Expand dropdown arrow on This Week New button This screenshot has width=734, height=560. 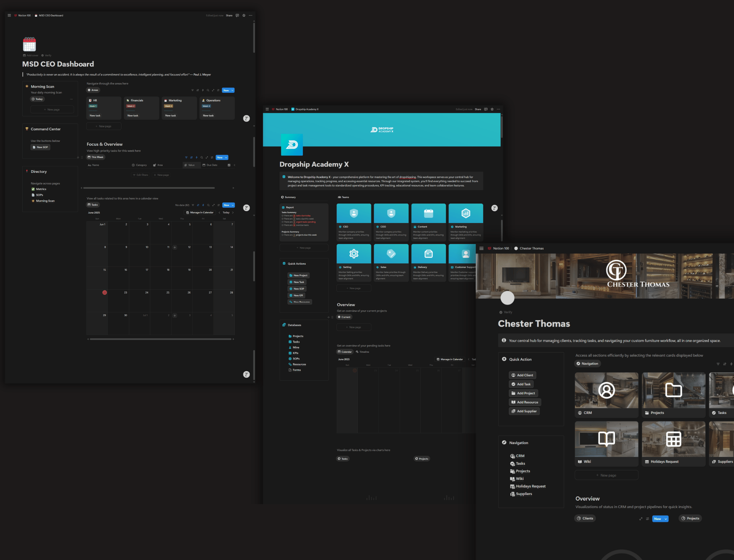point(226,157)
